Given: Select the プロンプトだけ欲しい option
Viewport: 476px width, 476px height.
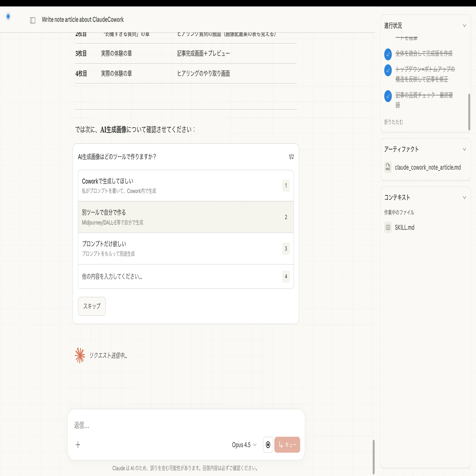Looking at the screenshot, I should tap(186, 249).
